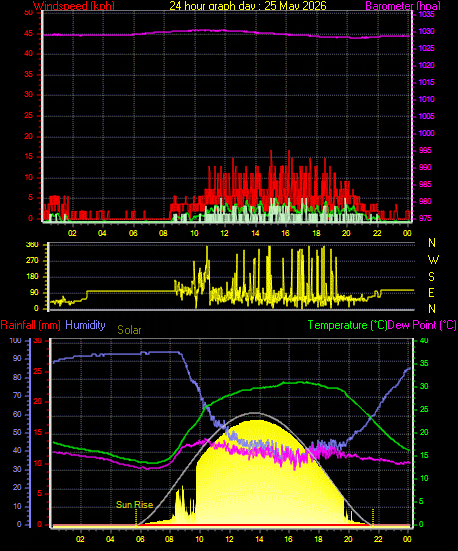Screen dimensions: 458x551
Task: Click the 975 barometer scale value
Action: [x=425, y=218]
